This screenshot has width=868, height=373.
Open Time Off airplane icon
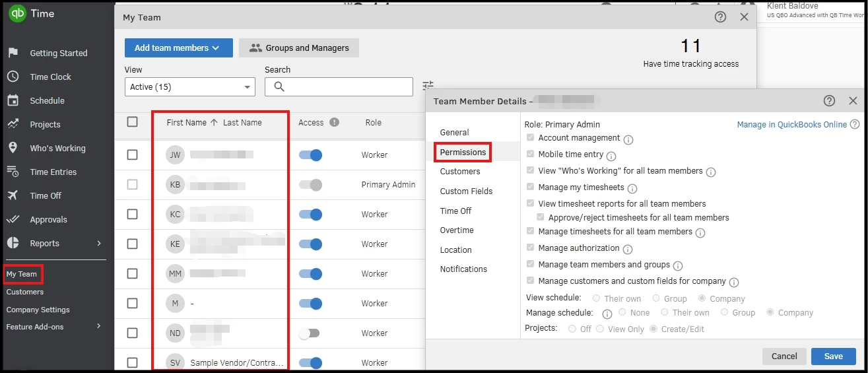(x=13, y=195)
